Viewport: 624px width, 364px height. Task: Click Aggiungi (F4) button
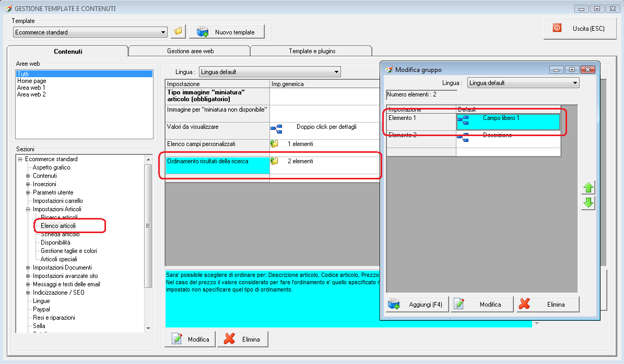click(417, 305)
